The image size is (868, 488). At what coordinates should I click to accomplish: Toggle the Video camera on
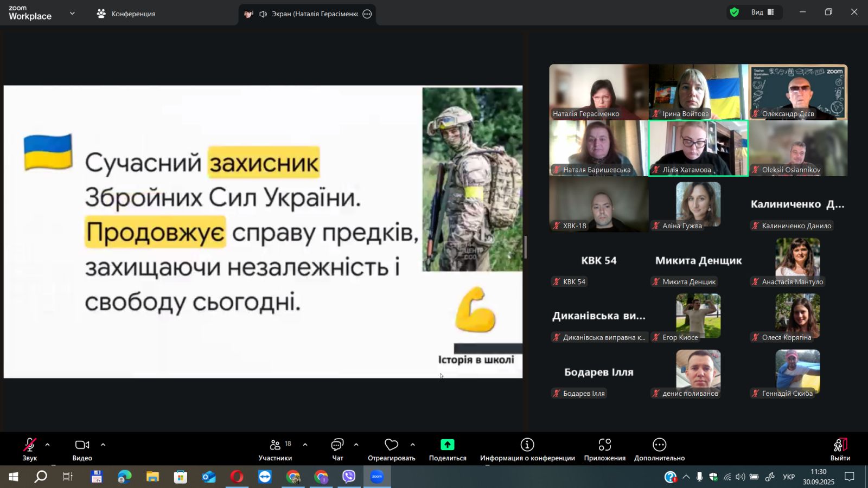point(82,445)
